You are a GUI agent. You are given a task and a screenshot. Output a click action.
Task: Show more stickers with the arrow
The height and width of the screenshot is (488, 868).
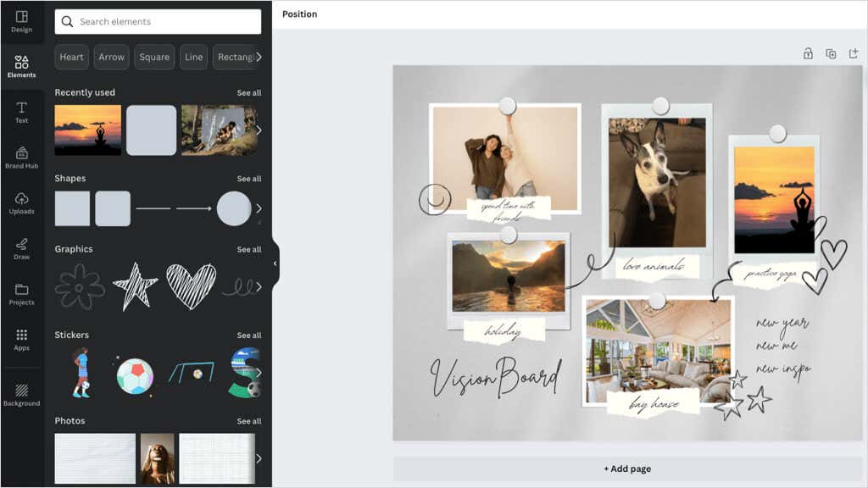point(259,373)
